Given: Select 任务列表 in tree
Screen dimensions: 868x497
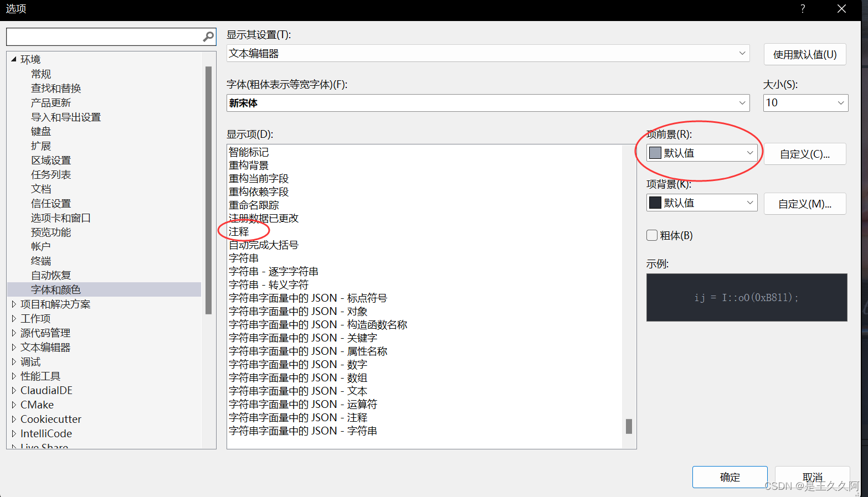Looking at the screenshot, I should (x=51, y=174).
